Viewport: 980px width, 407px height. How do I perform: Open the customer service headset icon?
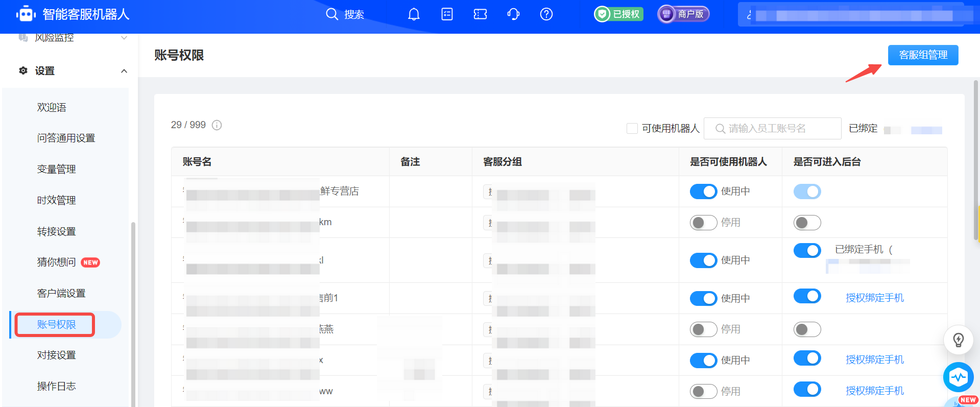click(513, 14)
